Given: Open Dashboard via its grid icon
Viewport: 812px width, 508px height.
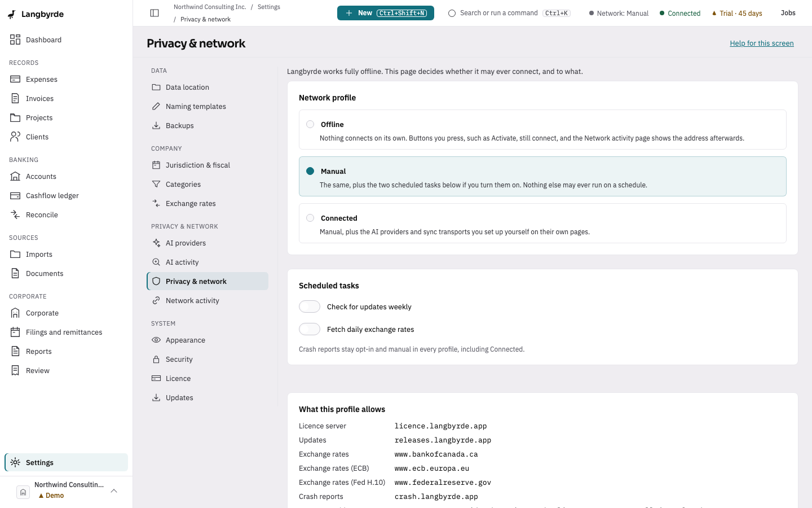Looking at the screenshot, I should click(15, 40).
